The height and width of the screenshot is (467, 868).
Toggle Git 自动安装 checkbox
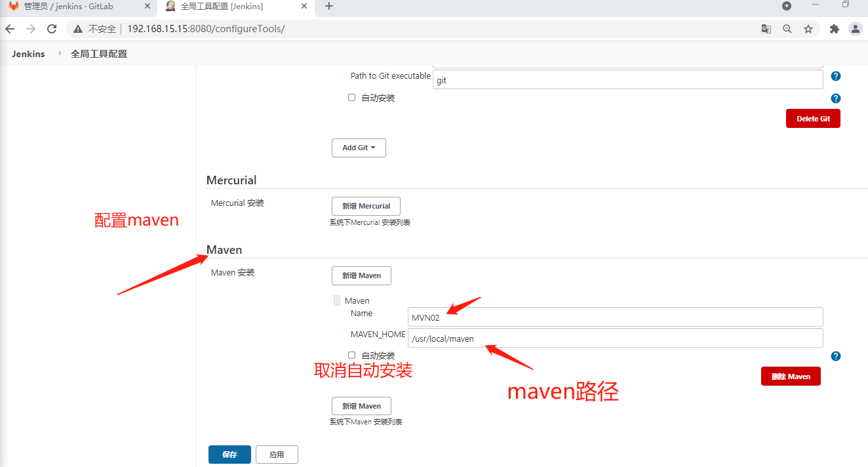tap(352, 97)
